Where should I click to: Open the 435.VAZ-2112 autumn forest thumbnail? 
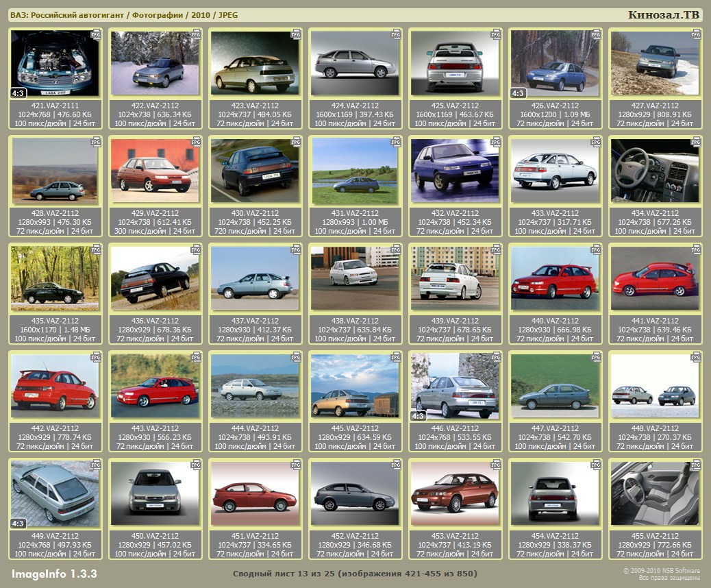[x=55, y=278]
